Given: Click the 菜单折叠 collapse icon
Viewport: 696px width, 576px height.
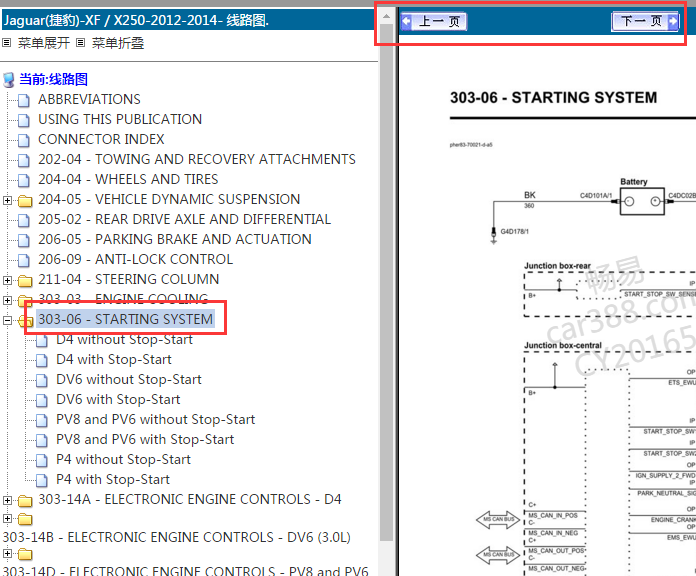Looking at the screenshot, I should pos(80,43).
